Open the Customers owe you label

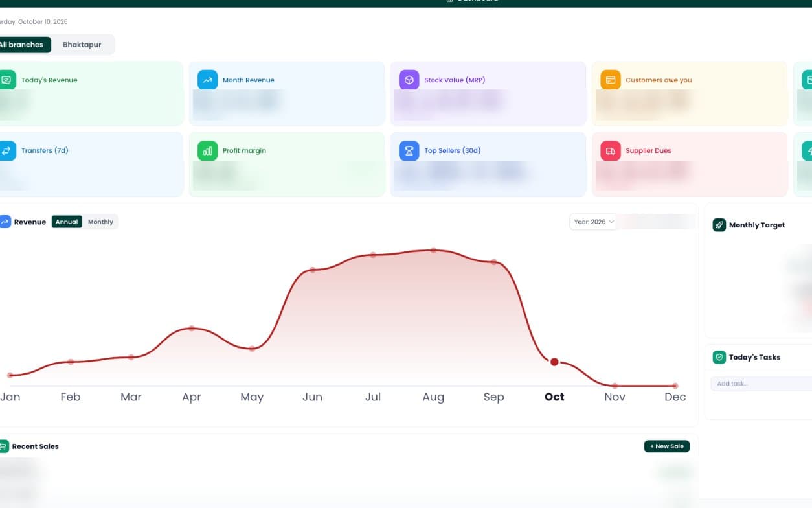click(659, 80)
